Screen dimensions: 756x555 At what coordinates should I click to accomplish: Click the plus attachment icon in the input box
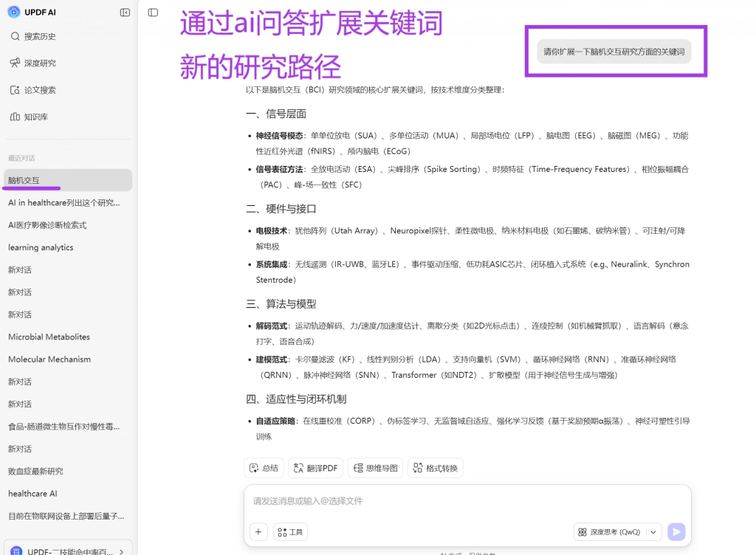pos(258,532)
